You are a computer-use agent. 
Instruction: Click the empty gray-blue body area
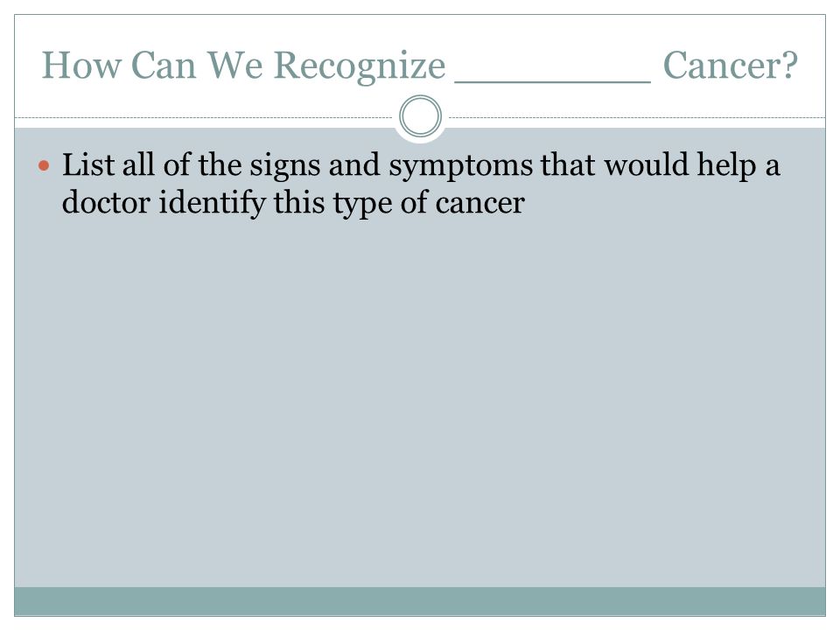pyautogui.click(x=420, y=402)
